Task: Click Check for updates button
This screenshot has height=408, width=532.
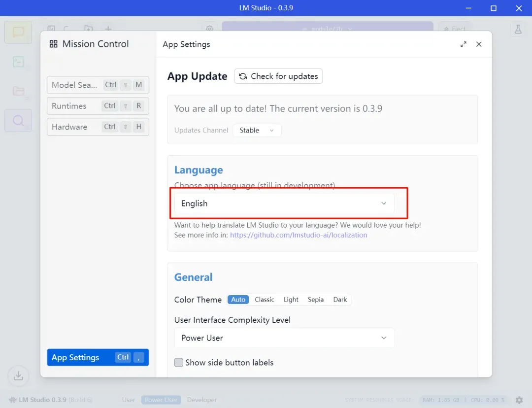Action: 278,76
